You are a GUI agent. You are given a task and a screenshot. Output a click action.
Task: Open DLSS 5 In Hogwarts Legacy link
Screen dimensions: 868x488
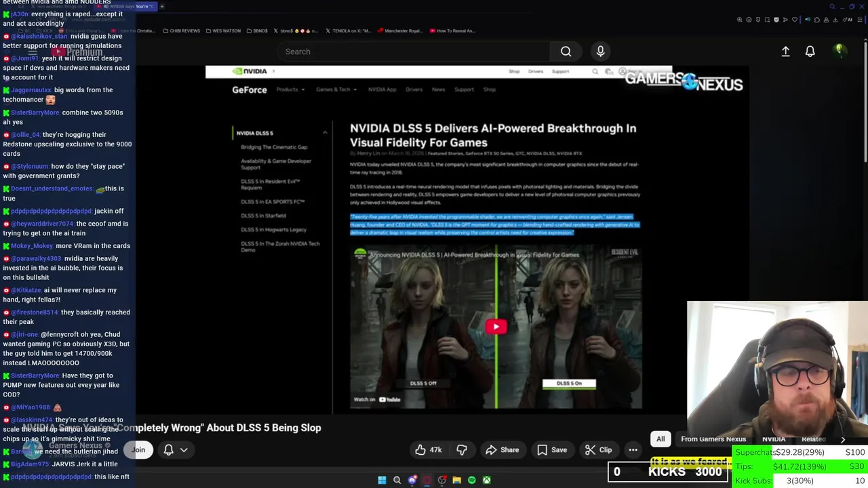tap(273, 230)
